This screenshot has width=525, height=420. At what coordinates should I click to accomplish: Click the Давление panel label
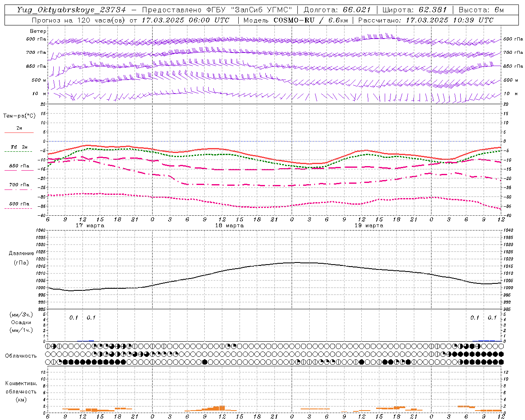coord(21,253)
